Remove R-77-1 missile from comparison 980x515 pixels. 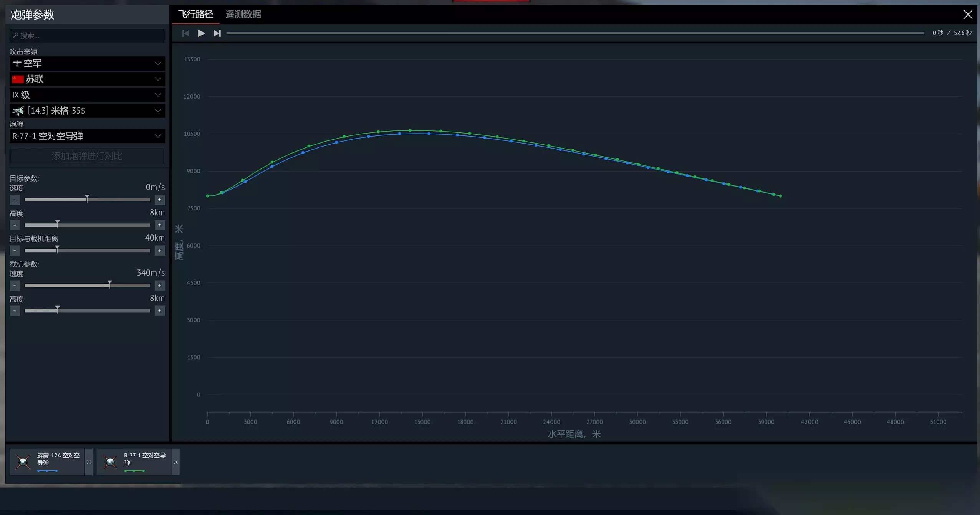(175, 462)
